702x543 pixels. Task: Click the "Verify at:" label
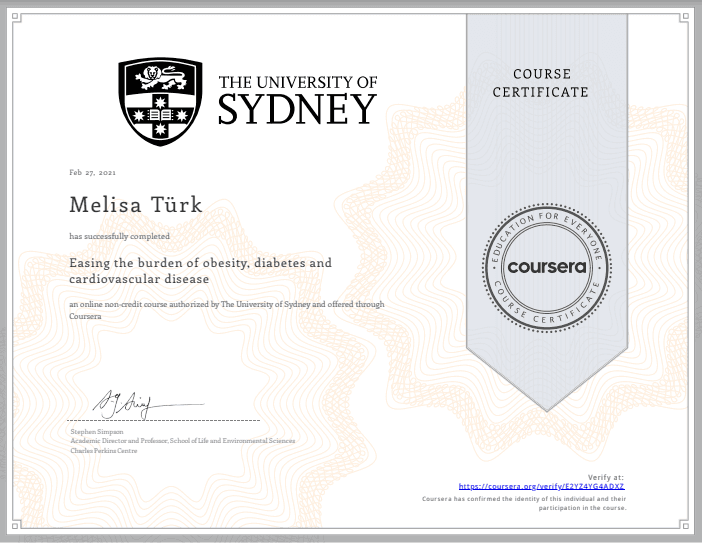[608, 476]
